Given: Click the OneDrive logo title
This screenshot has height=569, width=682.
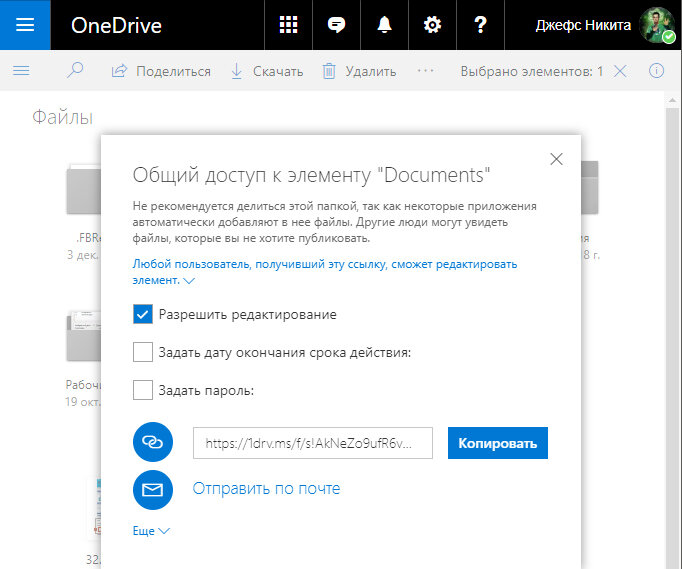Looking at the screenshot, I should [116, 25].
